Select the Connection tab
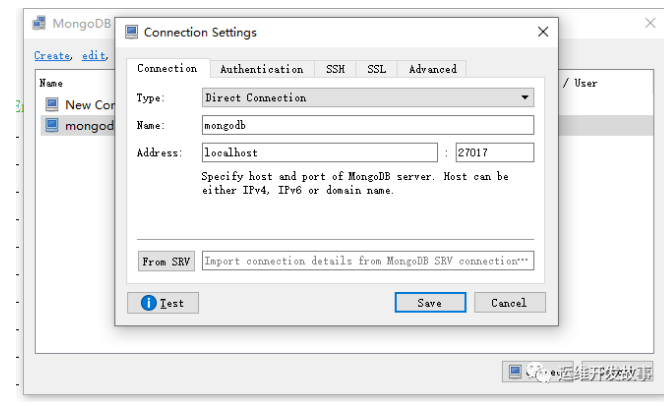This screenshot has height=406, width=664. (x=168, y=68)
